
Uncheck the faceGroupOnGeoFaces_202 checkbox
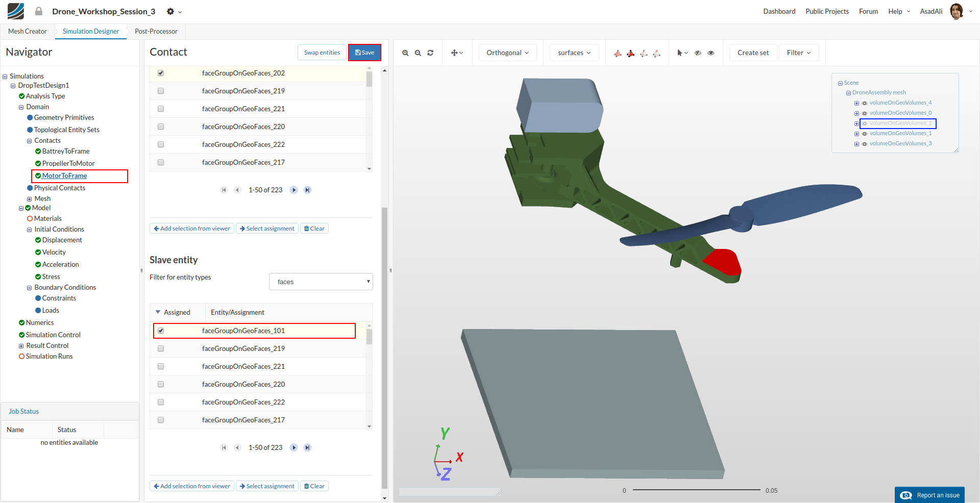click(161, 73)
